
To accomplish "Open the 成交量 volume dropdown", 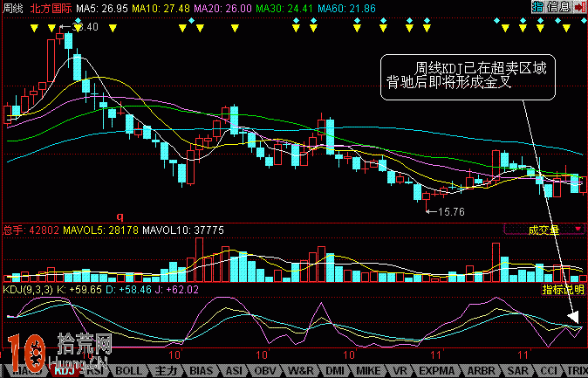I will point(544,230).
